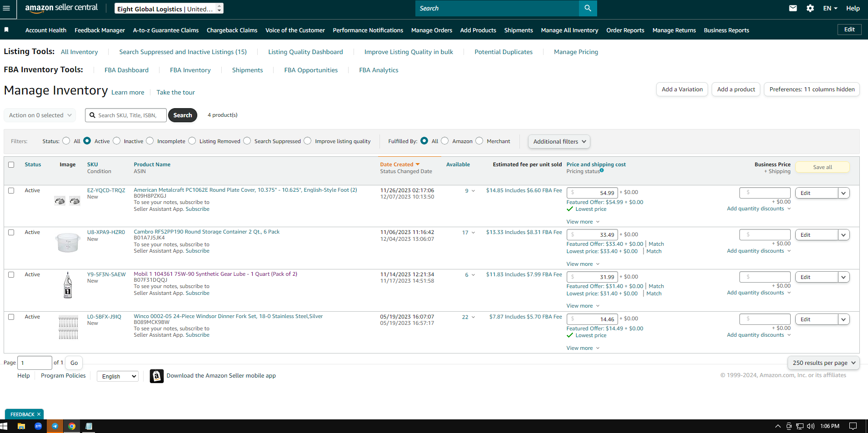Open the mail messages icon

pyautogui.click(x=793, y=8)
